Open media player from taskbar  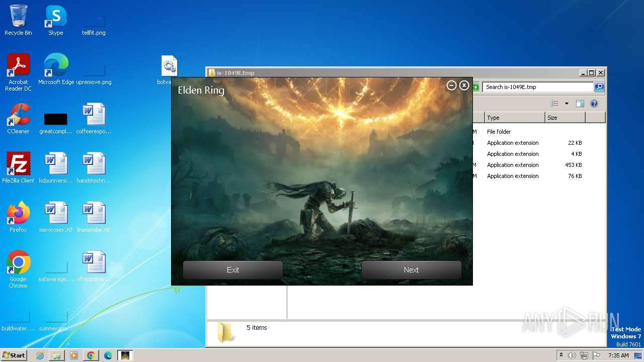pos(74,355)
